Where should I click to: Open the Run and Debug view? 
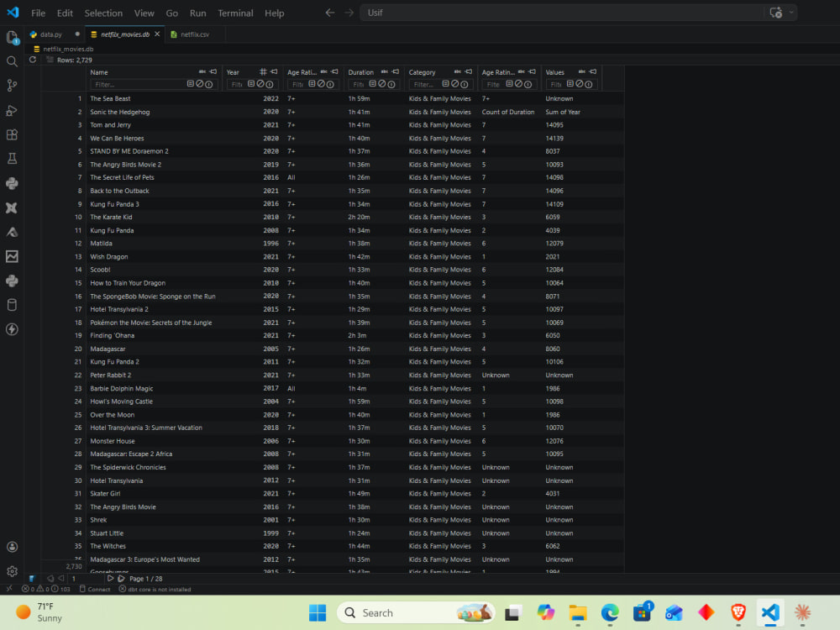point(12,110)
